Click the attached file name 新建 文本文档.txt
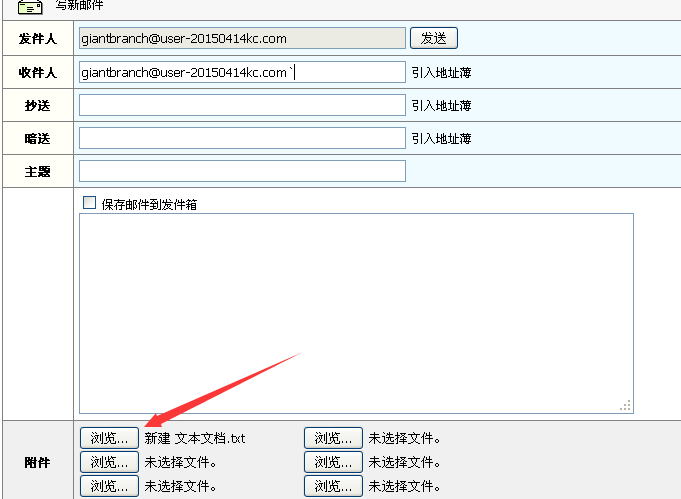Image resolution: width=681 pixels, height=499 pixels. coord(195,438)
